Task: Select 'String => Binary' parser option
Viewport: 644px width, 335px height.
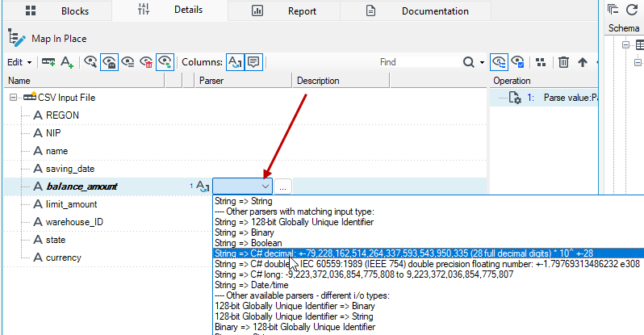Action: click(x=244, y=232)
